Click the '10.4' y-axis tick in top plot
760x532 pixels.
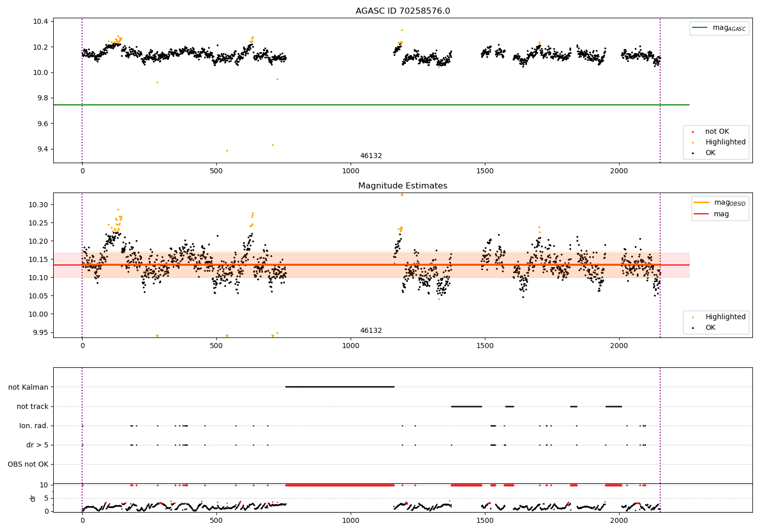(41, 22)
